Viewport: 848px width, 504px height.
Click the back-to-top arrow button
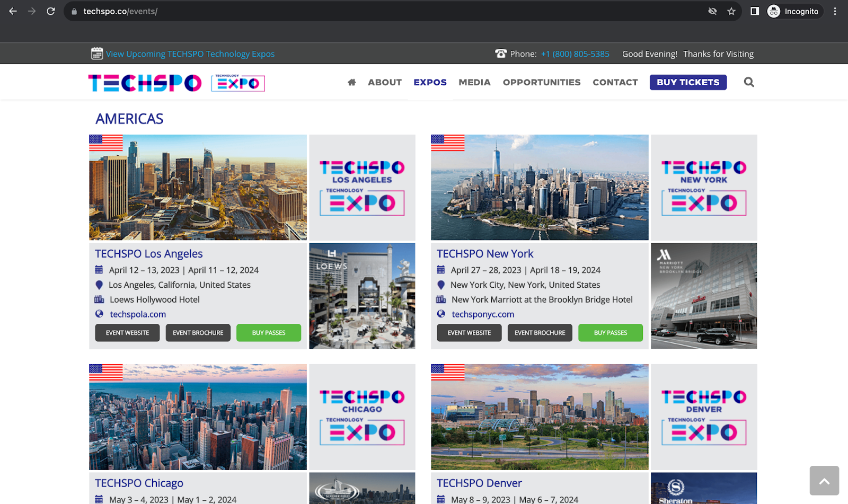(824, 481)
